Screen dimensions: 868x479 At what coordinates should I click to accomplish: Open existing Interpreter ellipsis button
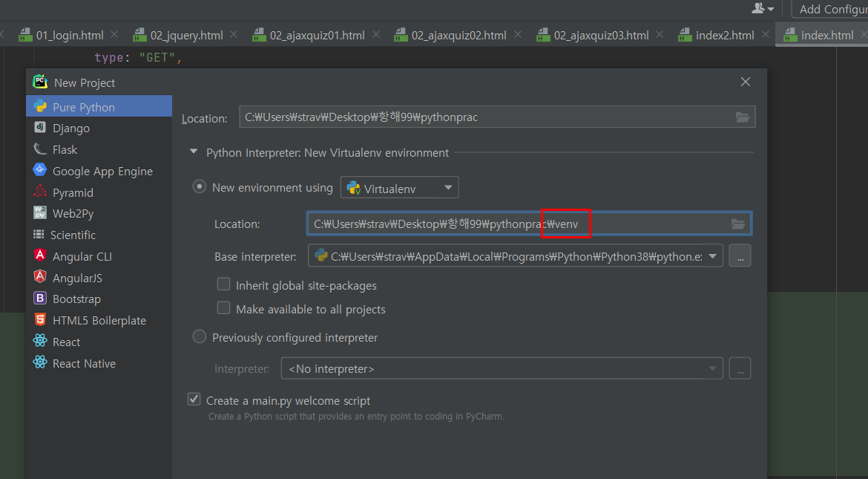pyautogui.click(x=740, y=368)
